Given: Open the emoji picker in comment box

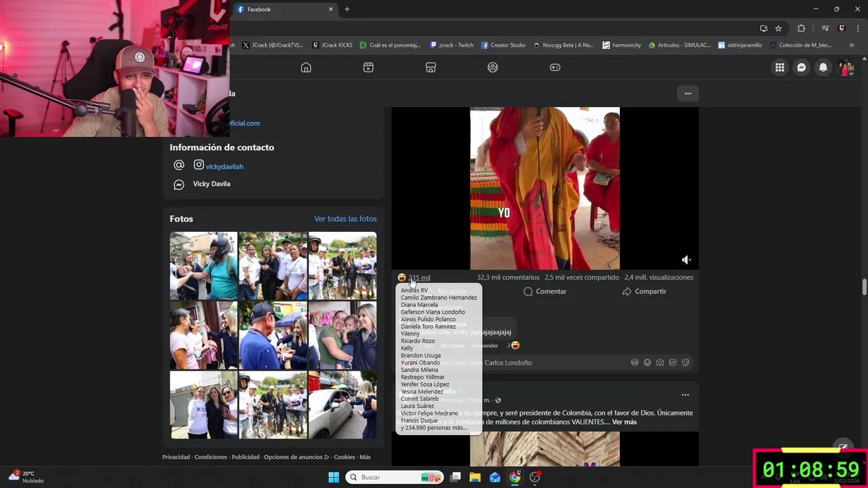Looking at the screenshot, I should point(648,363).
